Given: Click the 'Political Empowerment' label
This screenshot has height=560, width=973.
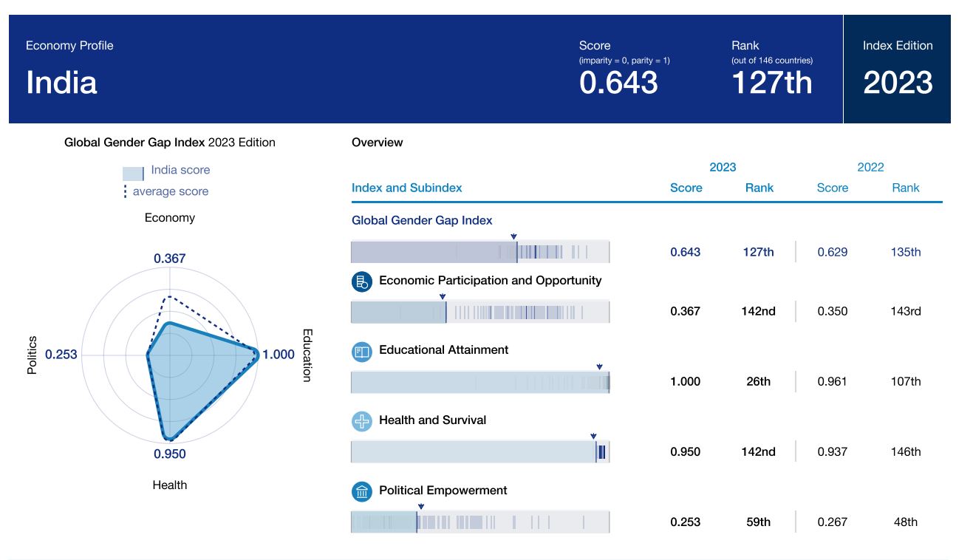Looking at the screenshot, I should pos(443,491).
